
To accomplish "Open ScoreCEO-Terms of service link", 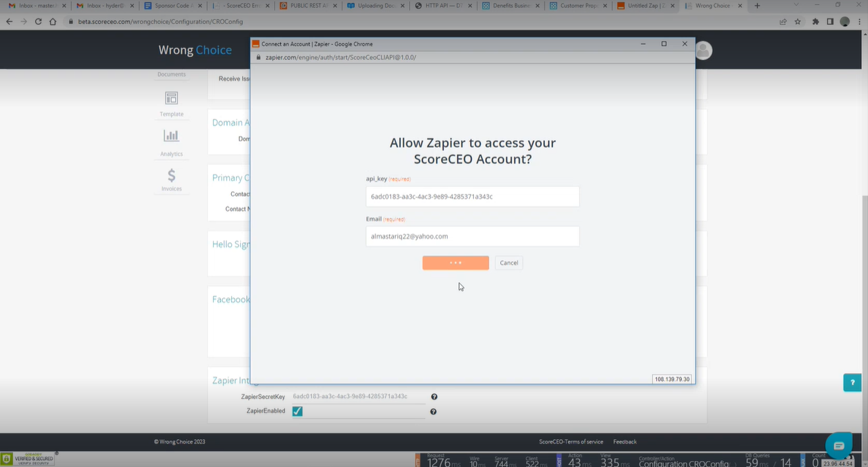I will [x=571, y=441].
